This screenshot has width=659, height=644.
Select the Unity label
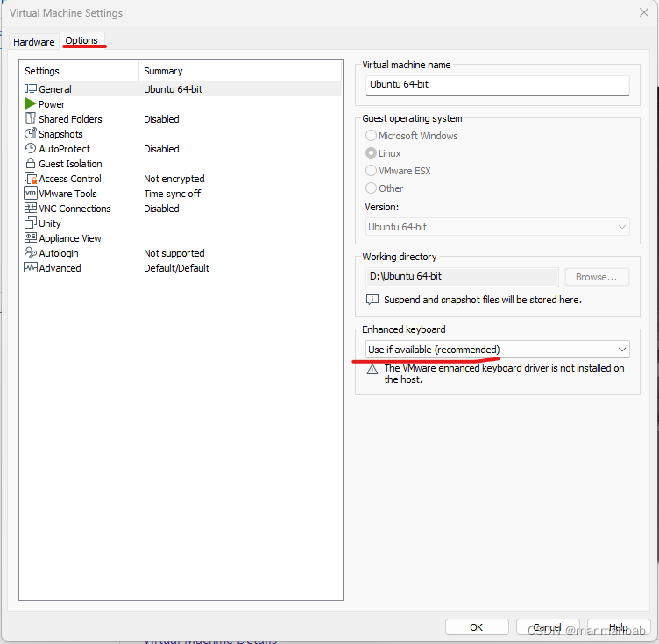(x=50, y=223)
